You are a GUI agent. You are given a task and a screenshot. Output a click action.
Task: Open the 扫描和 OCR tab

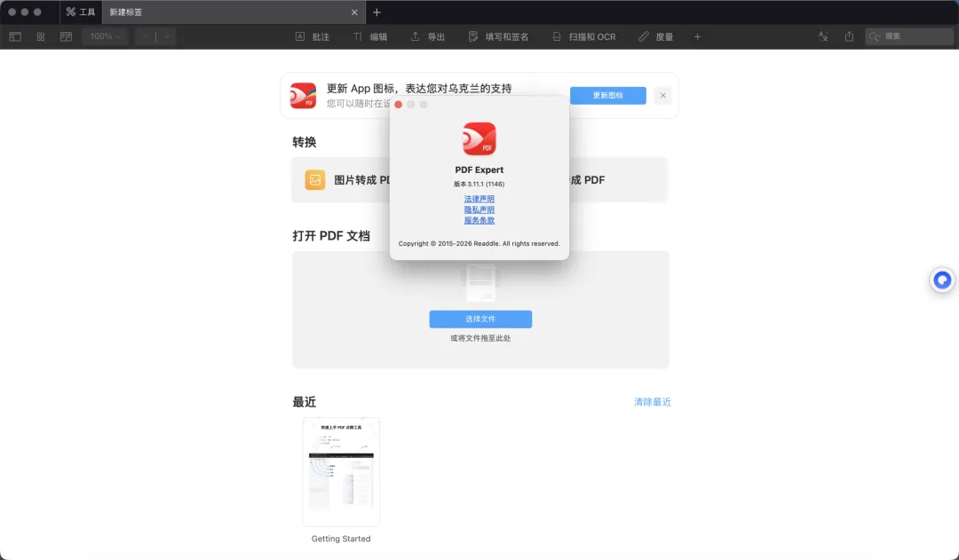pyautogui.click(x=583, y=36)
